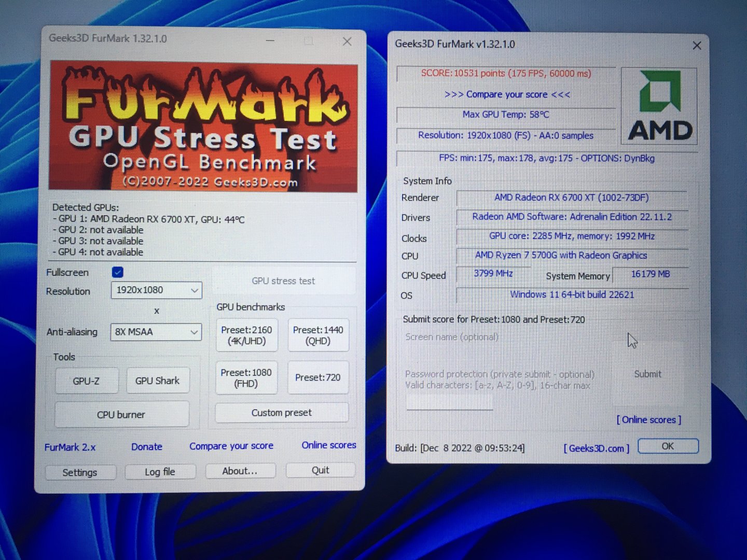
Task: View the Log file
Action: coord(160,472)
